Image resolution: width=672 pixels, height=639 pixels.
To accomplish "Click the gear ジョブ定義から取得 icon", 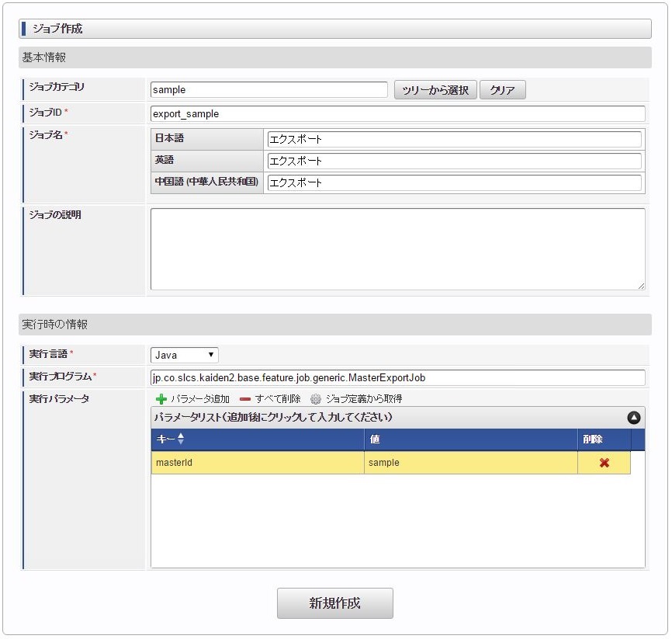I will pos(315,399).
